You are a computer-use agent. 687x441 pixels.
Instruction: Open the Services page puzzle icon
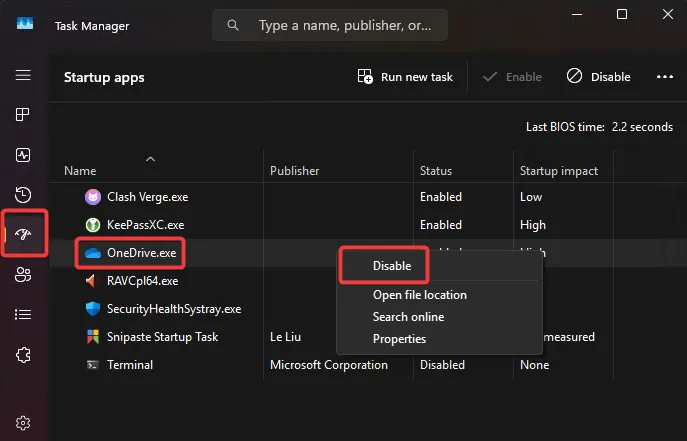[23, 355]
